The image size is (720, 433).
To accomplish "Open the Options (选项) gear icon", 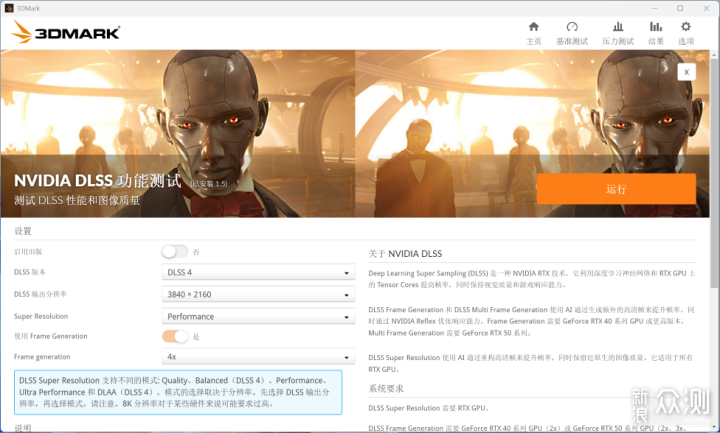I will click(x=686, y=27).
